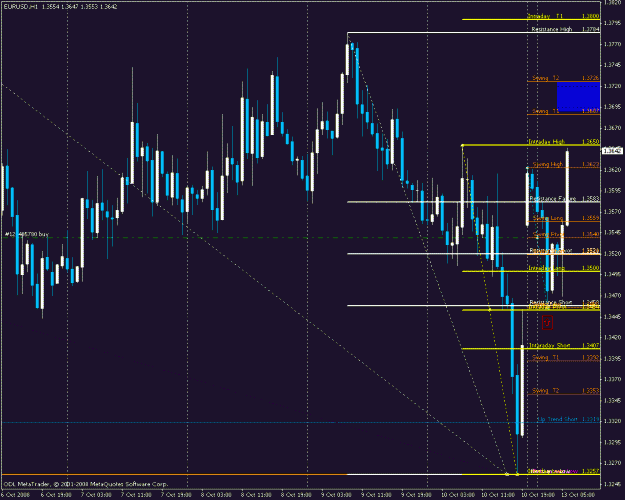Click the lower Swing T2 1.3353 label
625x500 pixels.
[566, 391]
